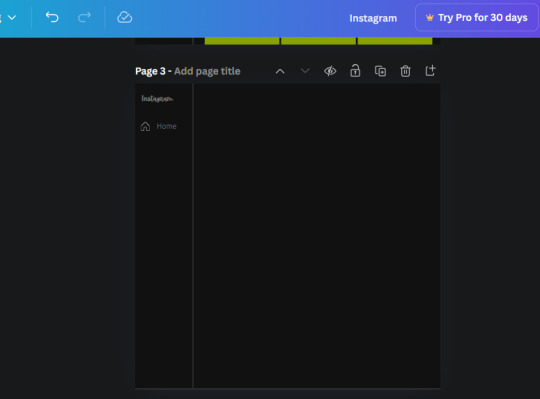
Task: Start the Try Pro for 30 days offer
Action: tap(477, 18)
